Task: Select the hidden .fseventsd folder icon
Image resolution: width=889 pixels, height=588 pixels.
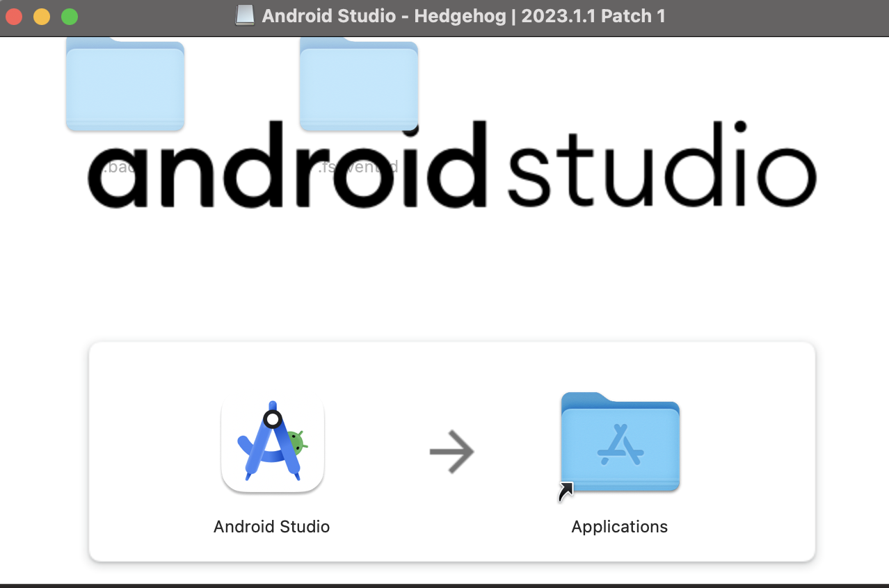Action: (x=359, y=84)
